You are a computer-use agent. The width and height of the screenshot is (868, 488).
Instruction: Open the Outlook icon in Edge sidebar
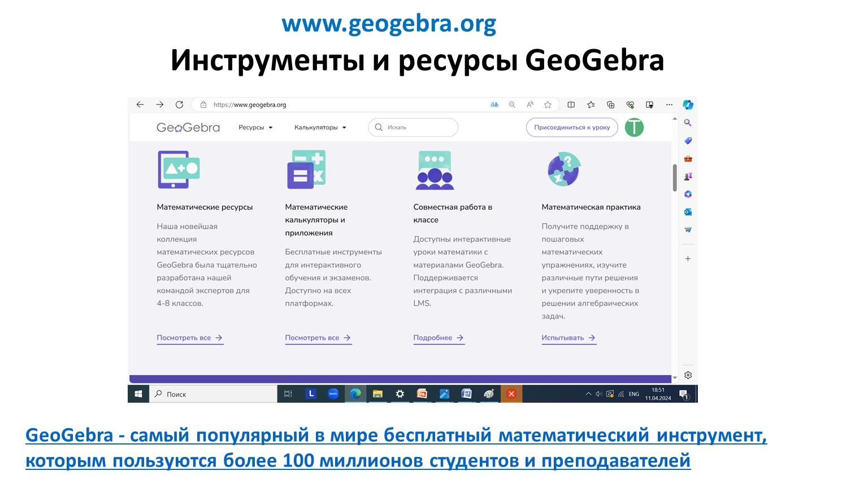tap(688, 212)
